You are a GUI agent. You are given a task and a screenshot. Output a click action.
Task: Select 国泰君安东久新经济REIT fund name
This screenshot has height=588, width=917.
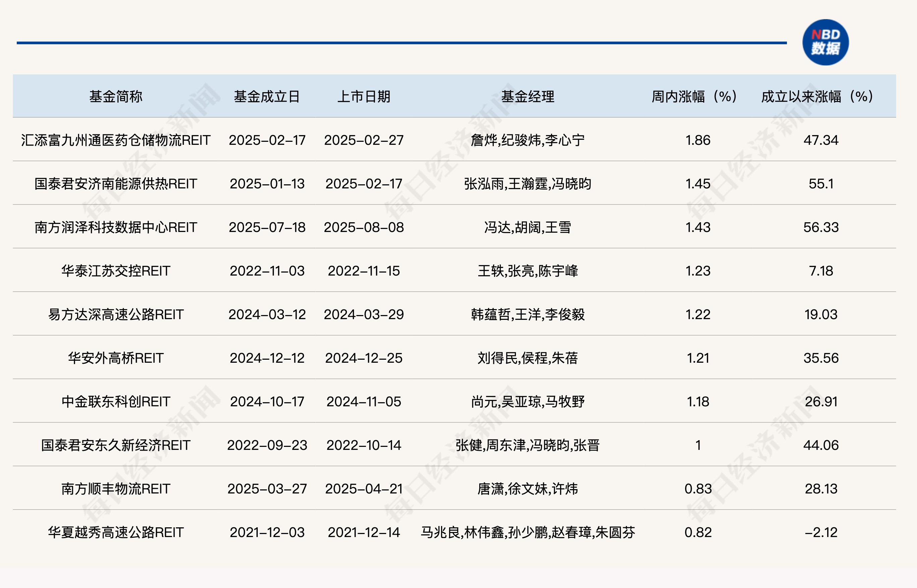(116, 445)
